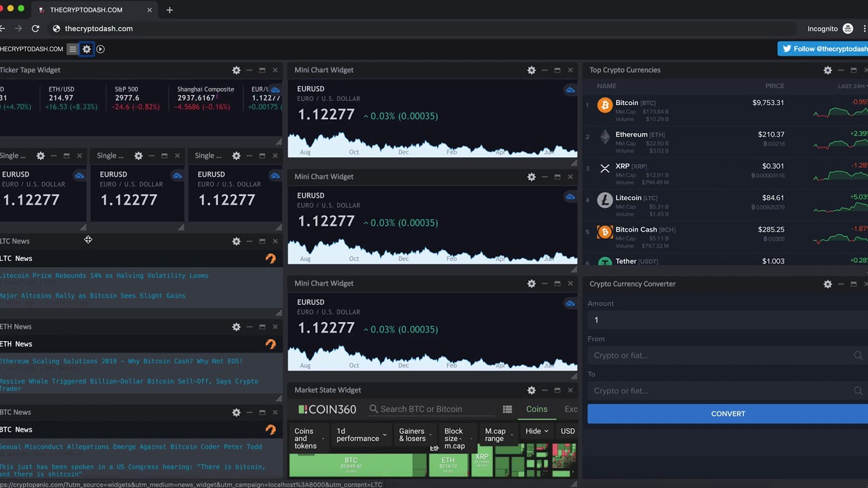This screenshot has height=488, width=868.
Task: Open the USD currency selector in Coin360
Action: pos(568,431)
